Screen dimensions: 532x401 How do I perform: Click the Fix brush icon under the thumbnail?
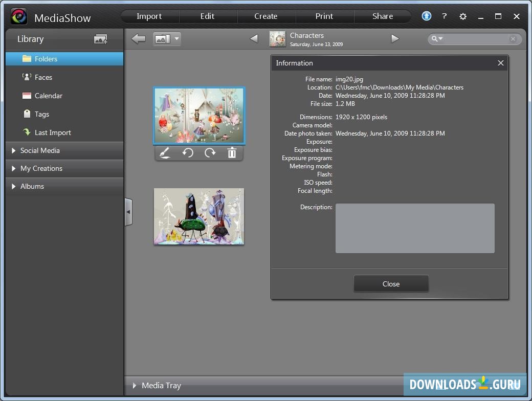click(165, 153)
